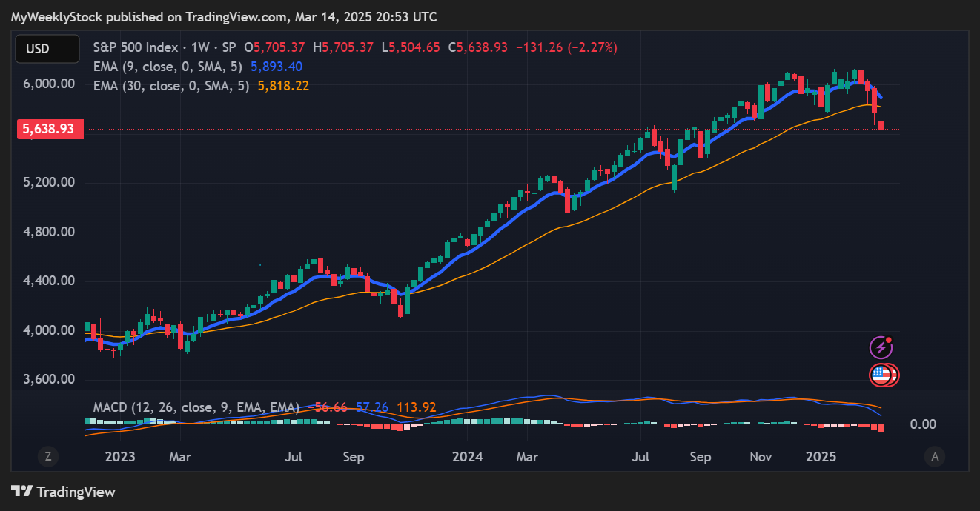This screenshot has width=980, height=511.
Task: Click the 6,000.00 price axis label
Action: click(x=48, y=84)
